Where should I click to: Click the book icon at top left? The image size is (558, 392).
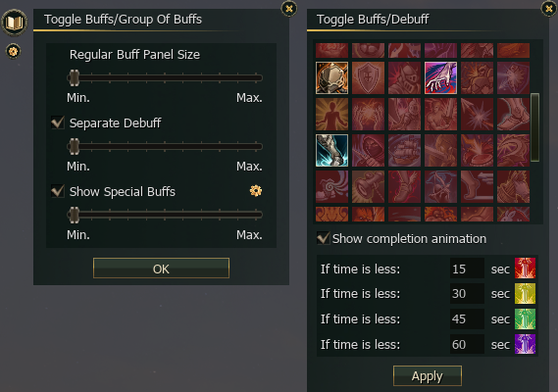pos(14,23)
